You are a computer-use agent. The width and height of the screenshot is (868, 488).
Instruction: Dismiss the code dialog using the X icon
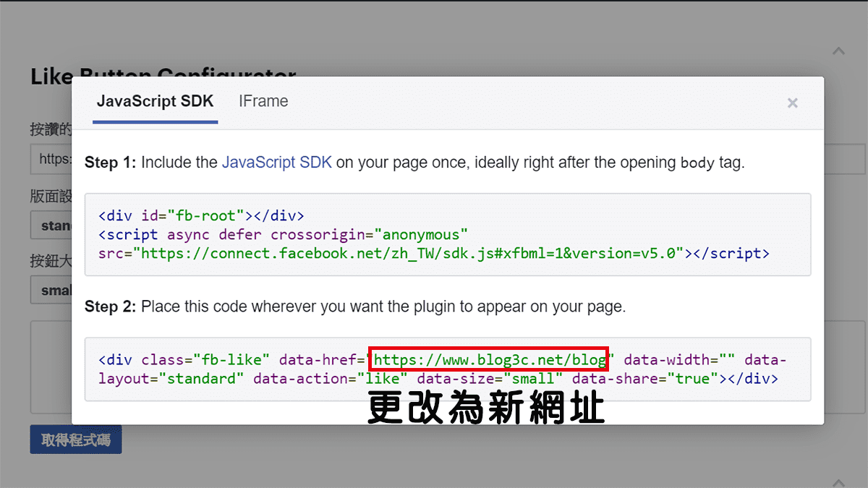(x=792, y=103)
